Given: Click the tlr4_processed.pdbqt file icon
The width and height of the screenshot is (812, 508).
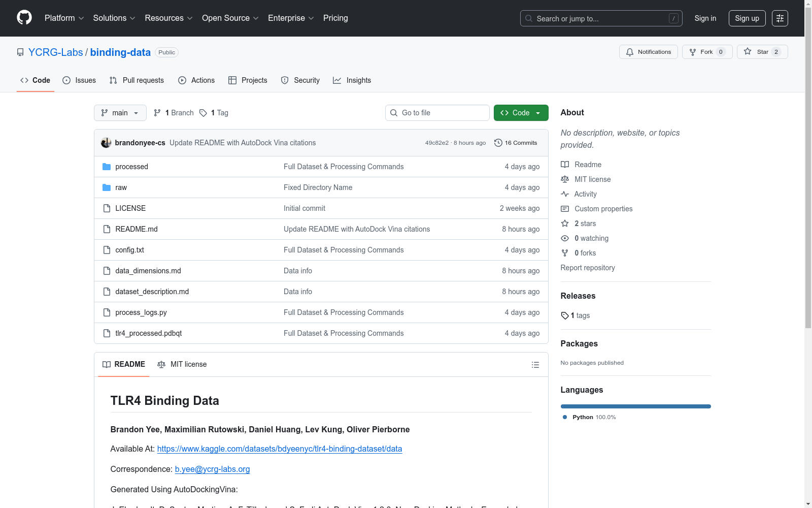Looking at the screenshot, I should coord(107,333).
